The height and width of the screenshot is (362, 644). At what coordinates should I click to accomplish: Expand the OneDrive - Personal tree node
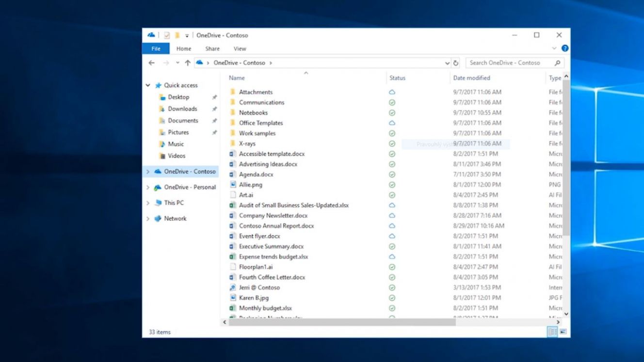[148, 187]
